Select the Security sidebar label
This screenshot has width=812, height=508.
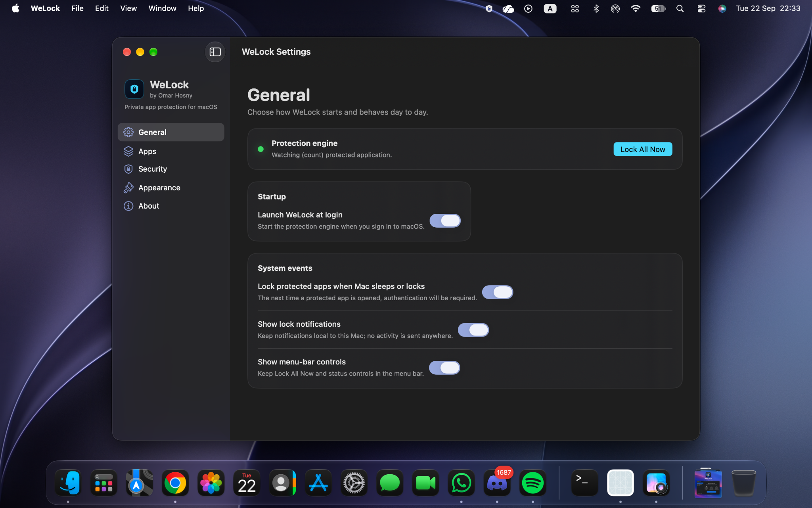coord(153,169)
